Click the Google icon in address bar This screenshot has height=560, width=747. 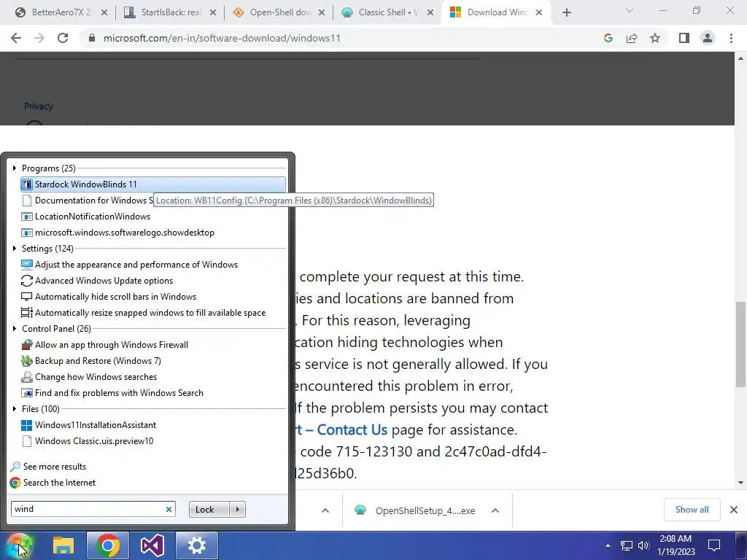[608, 38]
